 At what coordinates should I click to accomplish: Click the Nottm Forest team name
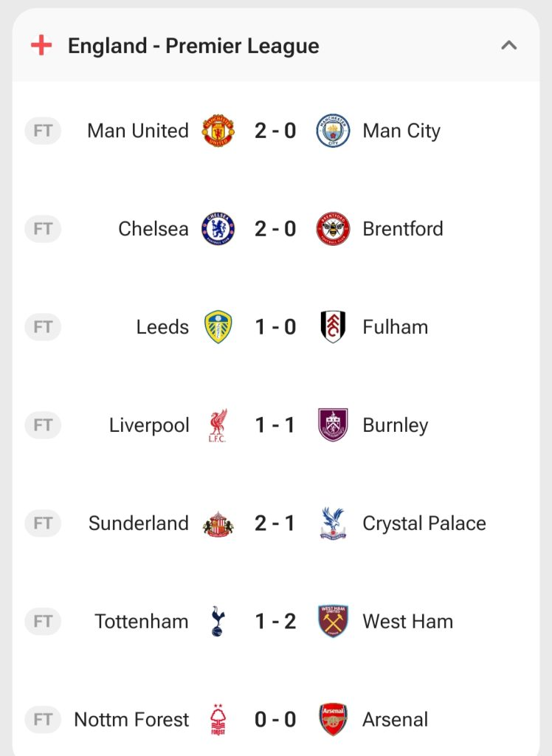pos(131,720)
